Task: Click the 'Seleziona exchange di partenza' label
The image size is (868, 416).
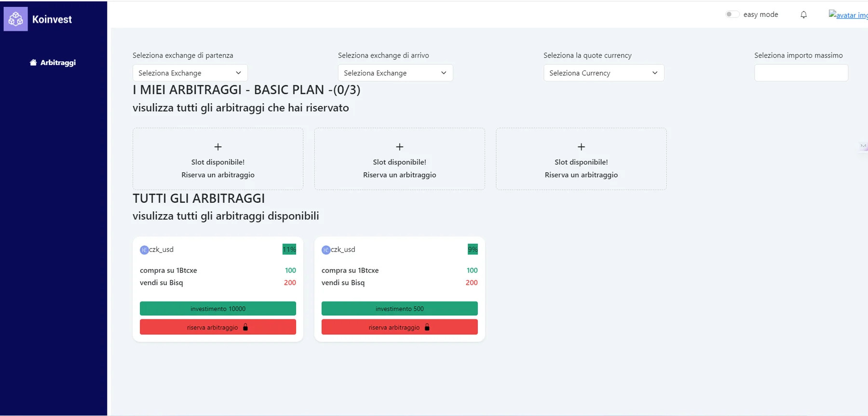Action: [183, 55]
